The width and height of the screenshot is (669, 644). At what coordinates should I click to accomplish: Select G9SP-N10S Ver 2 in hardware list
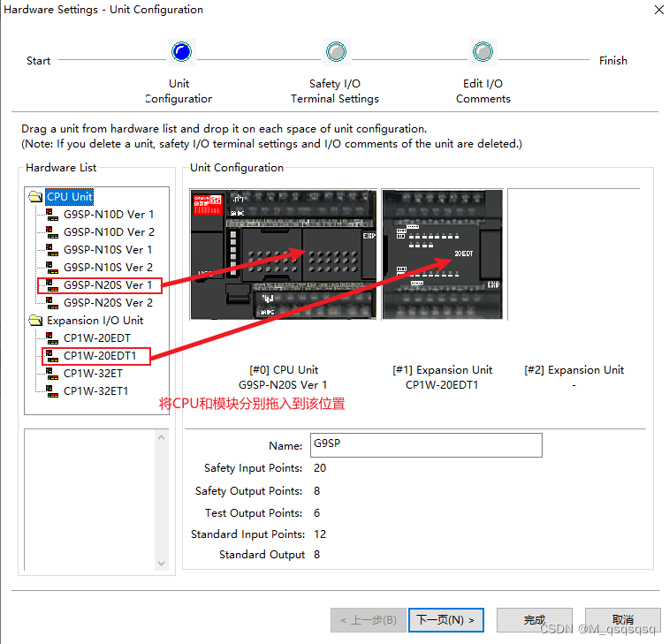108,268
